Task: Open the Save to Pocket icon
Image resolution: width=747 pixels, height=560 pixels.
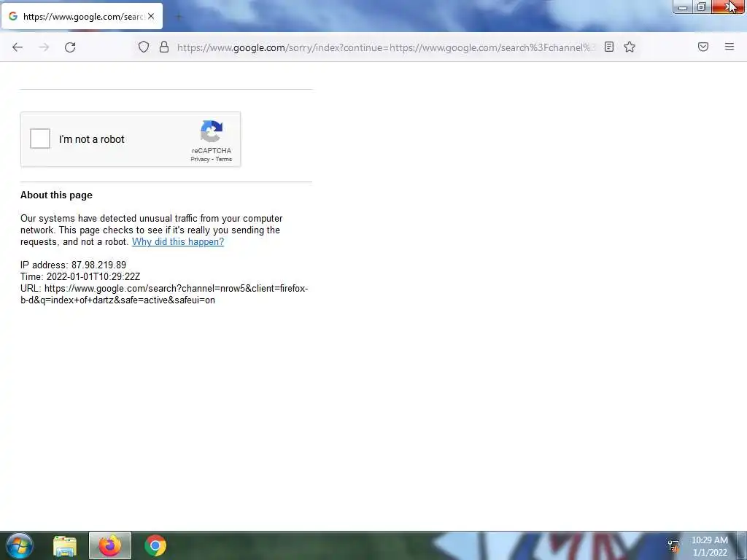Action: point(703,47)
